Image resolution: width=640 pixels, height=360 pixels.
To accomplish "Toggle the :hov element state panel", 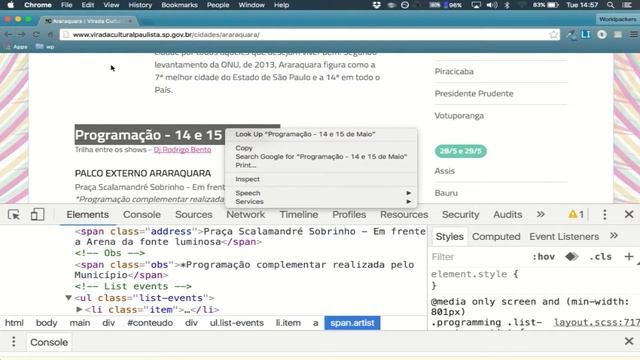I will coord(543,257).
